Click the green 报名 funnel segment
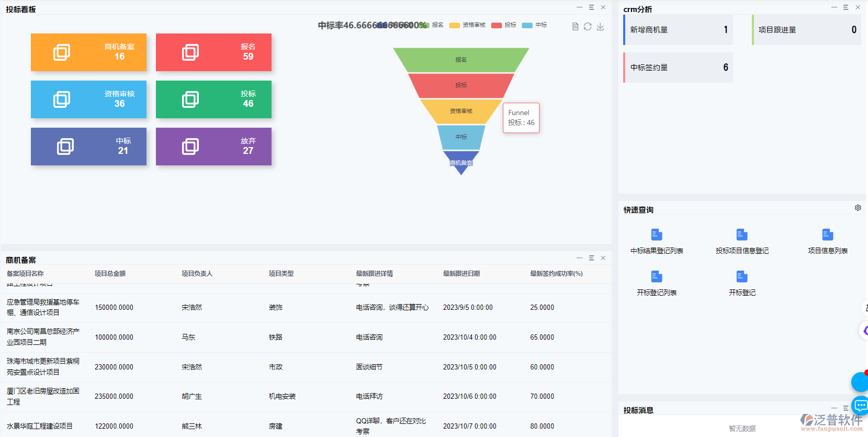 click(x=460, y=60)
